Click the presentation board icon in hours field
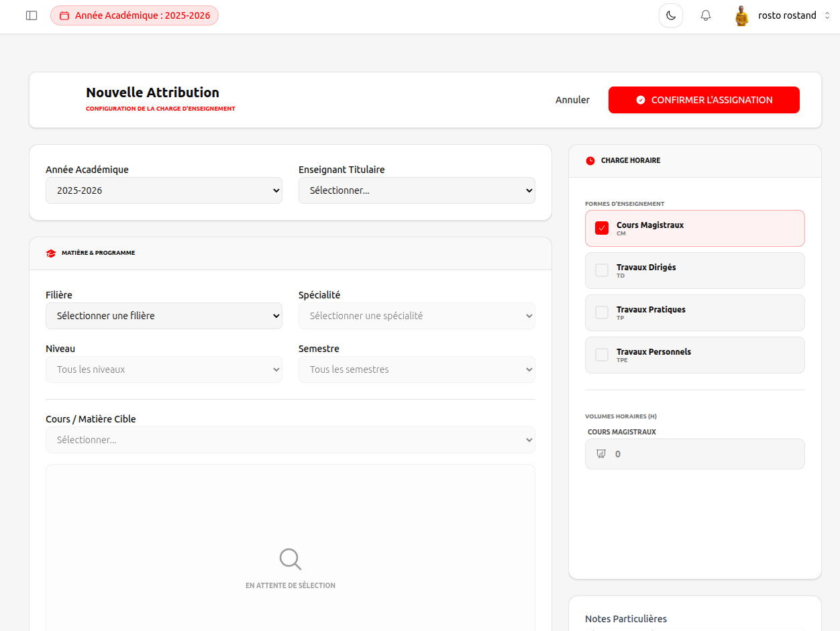Image resolution: width=840 pixels, height=631 pixels. 601,454
